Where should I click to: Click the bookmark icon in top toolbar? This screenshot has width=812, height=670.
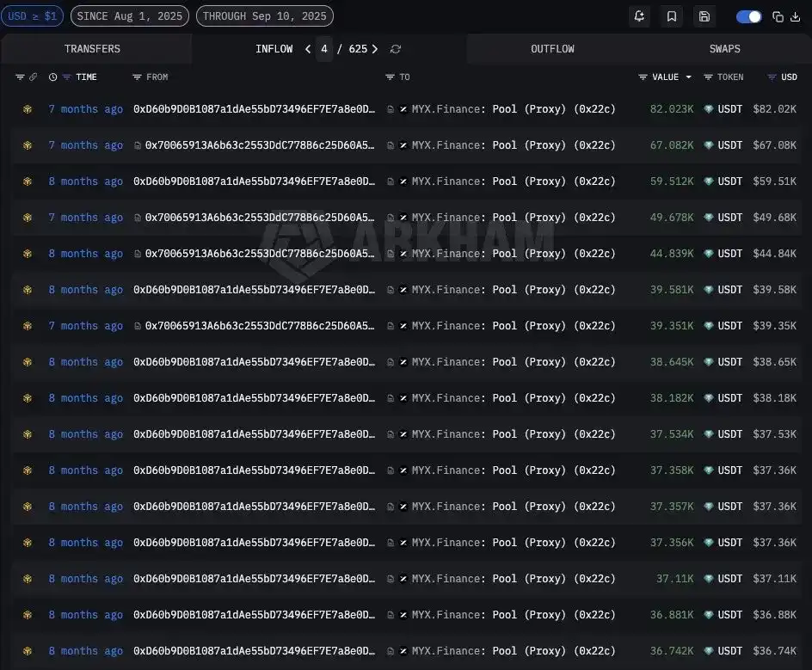672,16
